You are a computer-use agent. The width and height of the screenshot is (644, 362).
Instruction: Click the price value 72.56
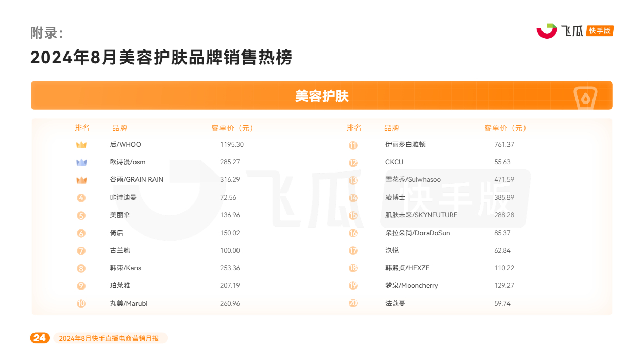[228, 197]
